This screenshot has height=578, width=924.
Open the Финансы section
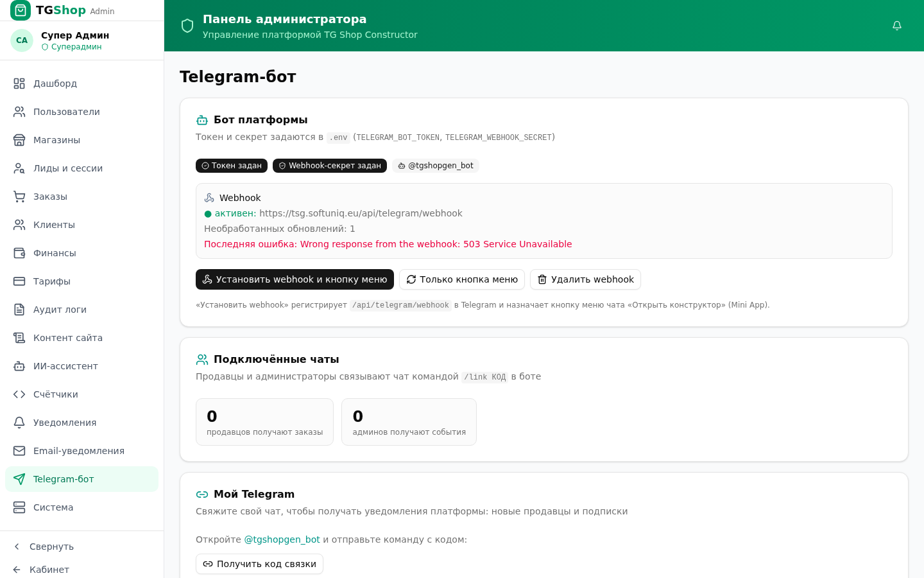pos(81,253)
